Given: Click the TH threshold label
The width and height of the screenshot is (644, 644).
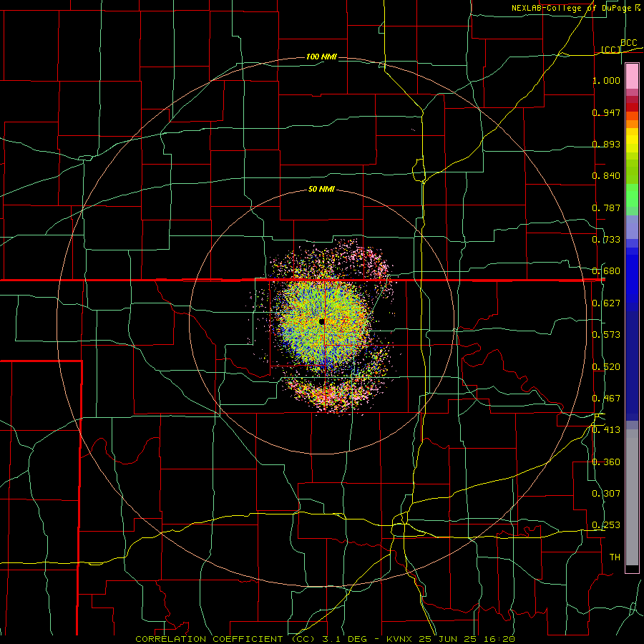Looking at the screenshot, I should 615,557.
